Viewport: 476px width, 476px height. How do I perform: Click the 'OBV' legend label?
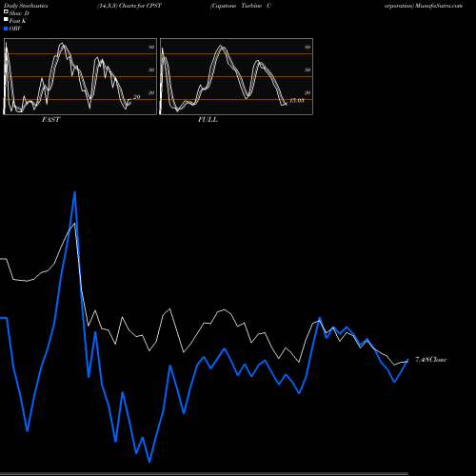tap(15, 29)
